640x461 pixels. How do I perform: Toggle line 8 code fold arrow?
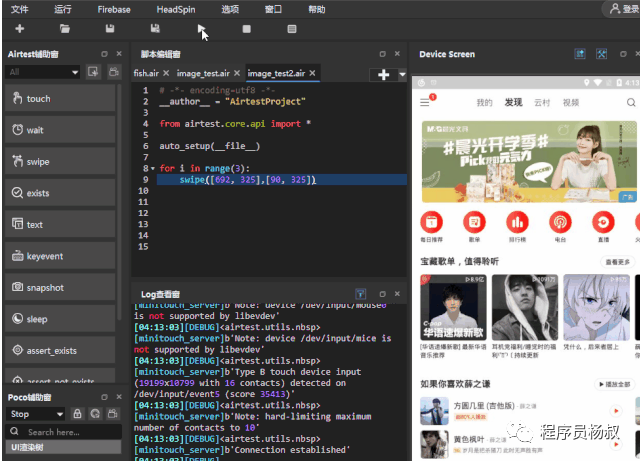point(151,168)
